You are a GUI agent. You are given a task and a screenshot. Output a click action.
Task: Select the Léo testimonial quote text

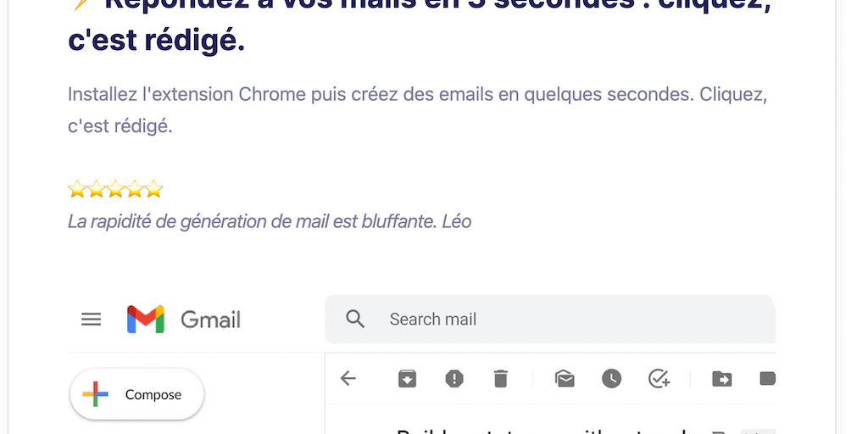point(269,222)
